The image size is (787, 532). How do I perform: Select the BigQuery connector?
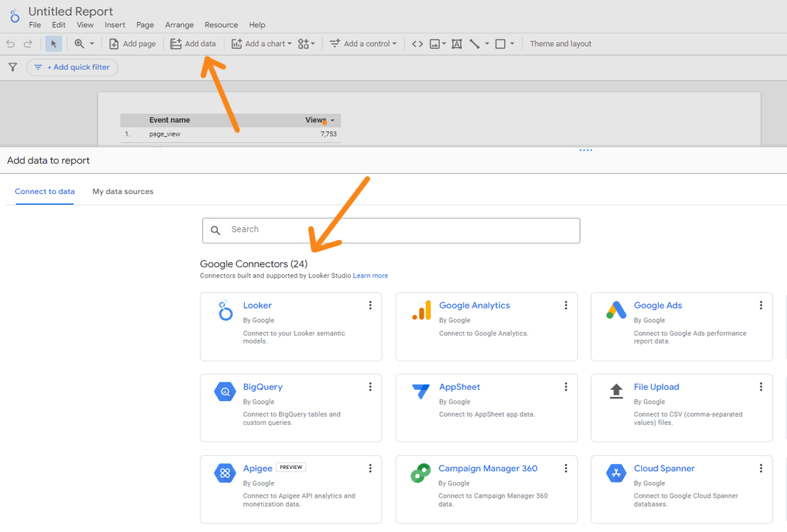point(291,408)
